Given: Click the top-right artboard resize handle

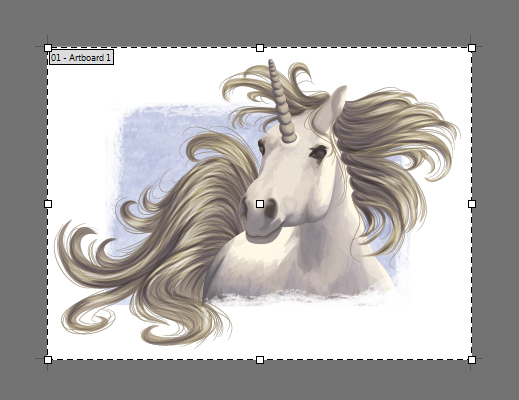Looking at the screenshot, I should [472, 48].
